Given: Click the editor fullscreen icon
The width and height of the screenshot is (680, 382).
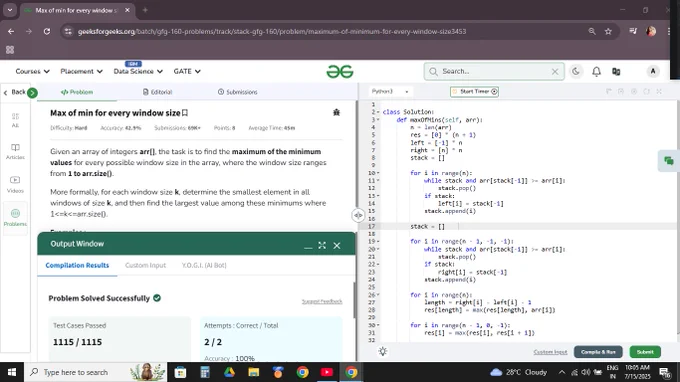Looking at the screenshot, I should (x=659, y=91).
